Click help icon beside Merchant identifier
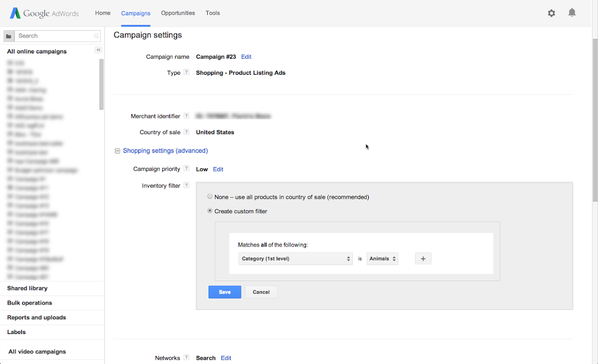 click(x=186, y=116)
